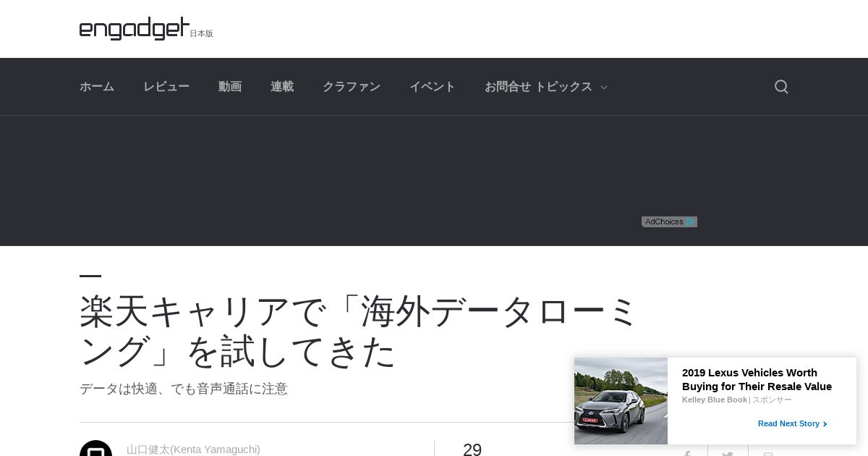Click the Engadget logo
868x456 pixels.
click(x=135, y=28)
